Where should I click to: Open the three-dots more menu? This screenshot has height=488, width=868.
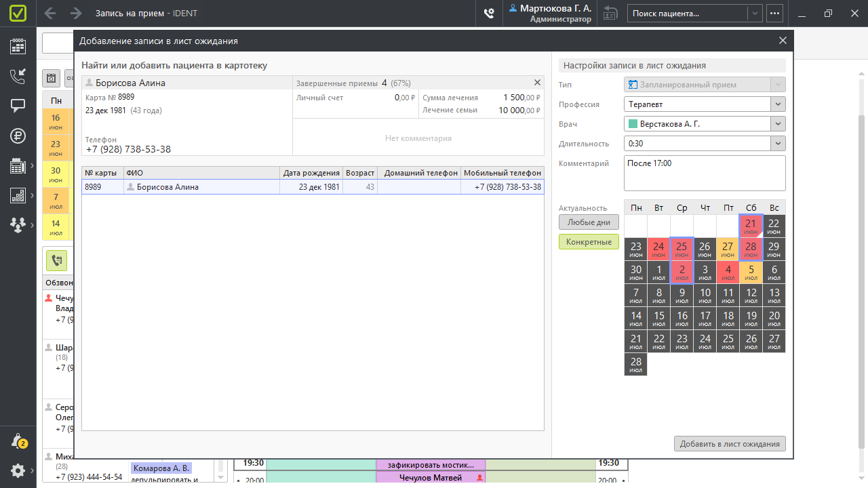(x=776, y=13)
